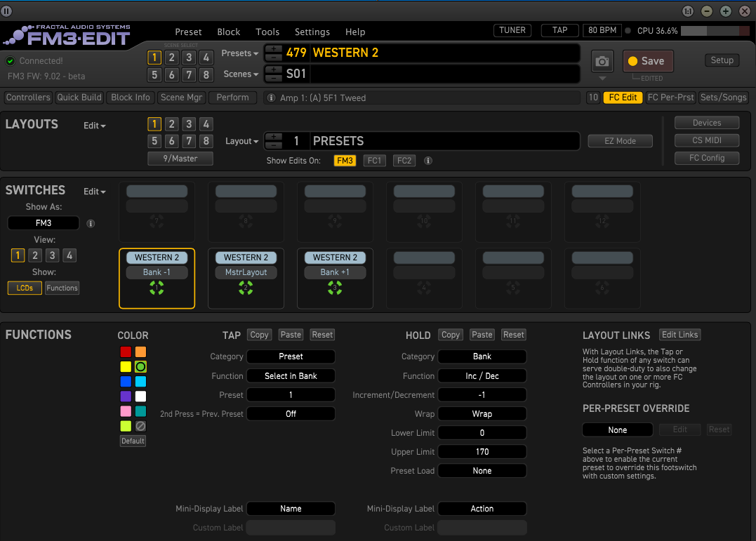The height and width of the screenshot is (541, 756).
Task: Click the info icon next to FC2
Action: tap(428, 161)
